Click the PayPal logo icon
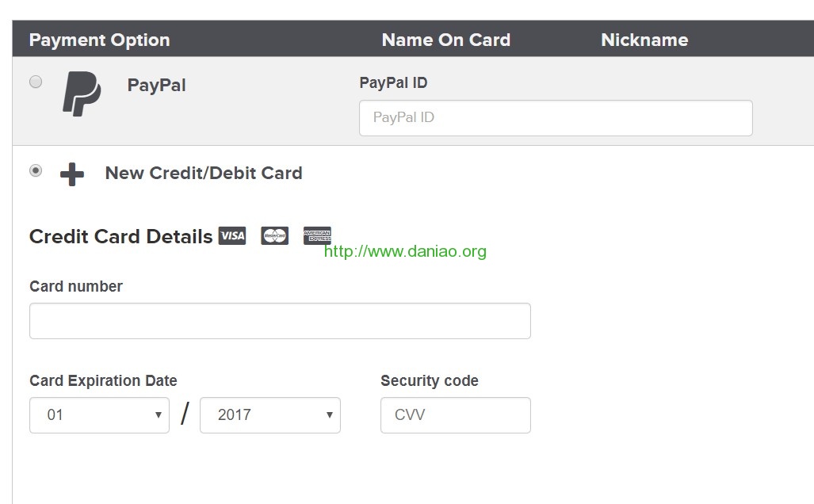 (82, 94)
